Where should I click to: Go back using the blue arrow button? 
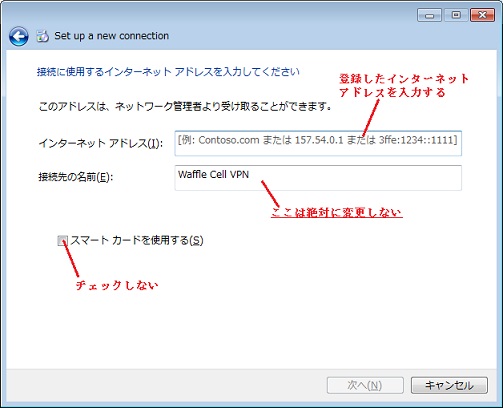pyautogui.click(x=19, y=36)
